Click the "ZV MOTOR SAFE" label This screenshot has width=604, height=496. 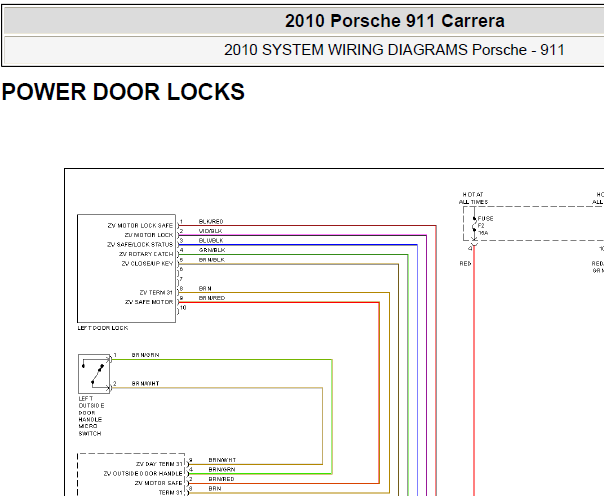pos(158,483)
